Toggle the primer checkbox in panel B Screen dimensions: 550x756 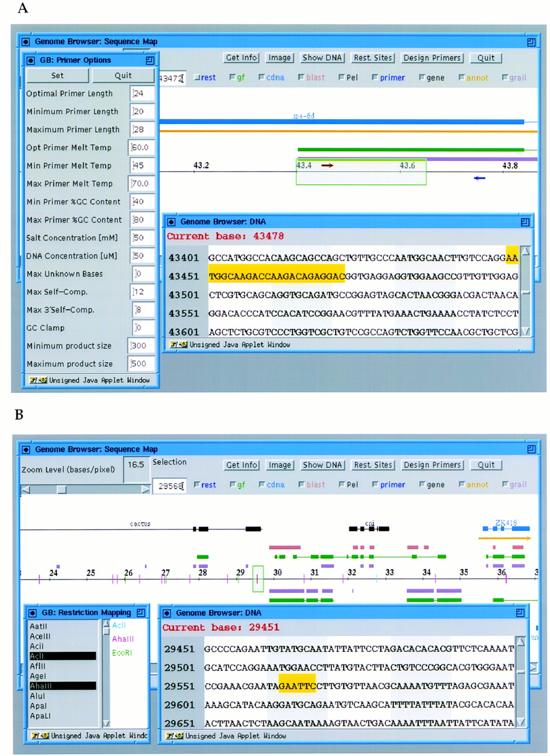[x=375, y=484]
